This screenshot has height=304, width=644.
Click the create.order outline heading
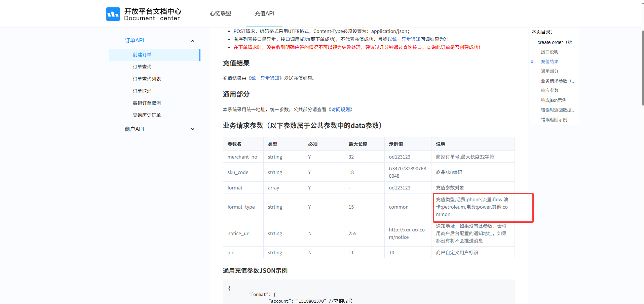(557, 42)
